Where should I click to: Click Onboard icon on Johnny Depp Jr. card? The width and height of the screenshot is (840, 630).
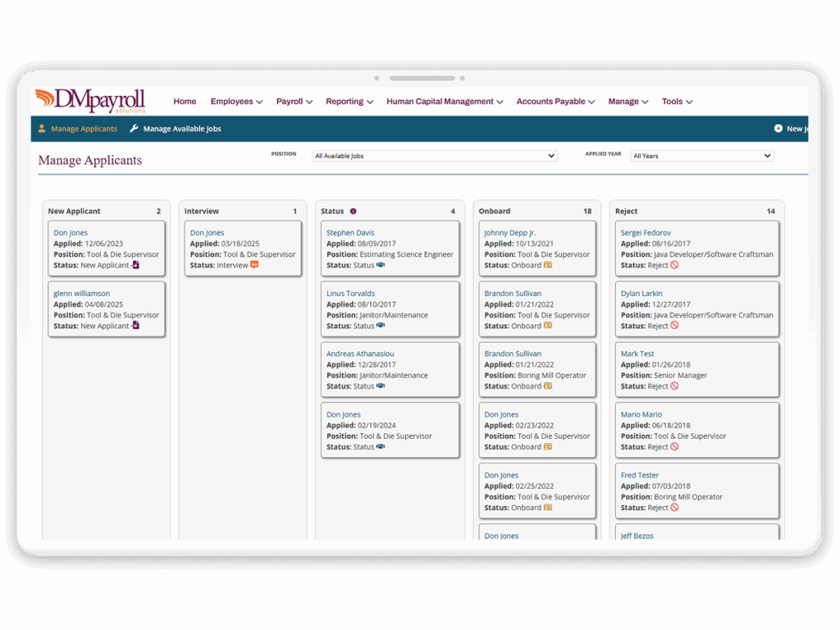(x=548, y=265)
